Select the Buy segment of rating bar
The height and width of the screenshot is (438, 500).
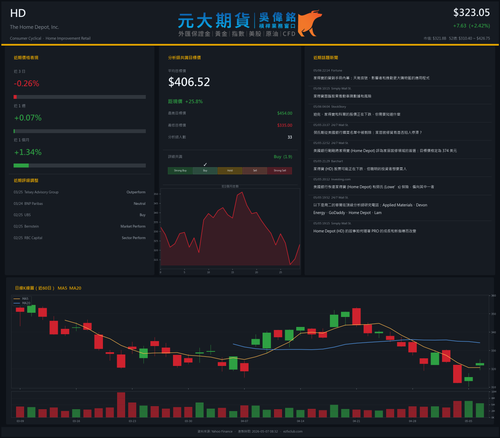pos(205,171)
